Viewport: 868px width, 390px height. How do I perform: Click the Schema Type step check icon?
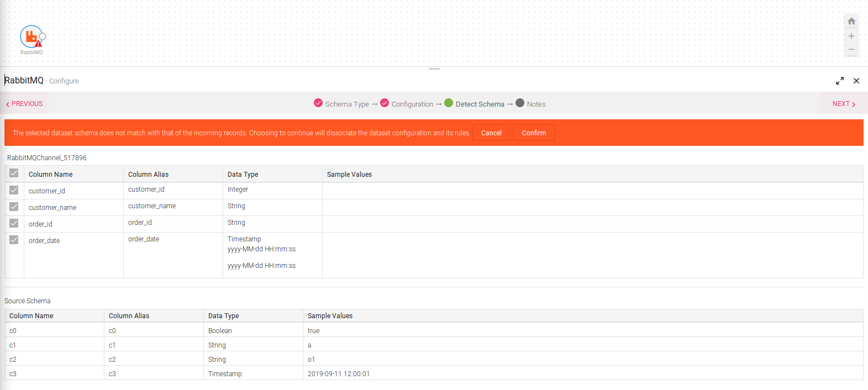(318, 103)
